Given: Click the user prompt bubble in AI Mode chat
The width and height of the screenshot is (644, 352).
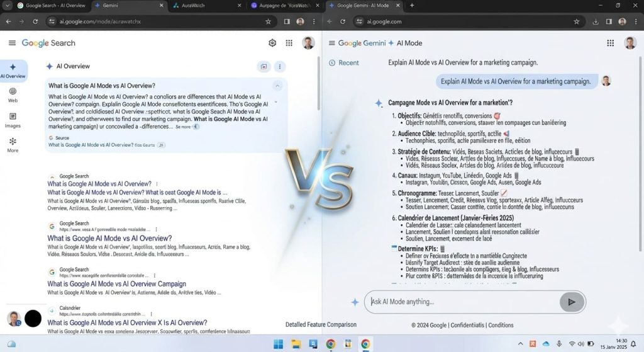Looking at the screenshot, I should point(516,81).
